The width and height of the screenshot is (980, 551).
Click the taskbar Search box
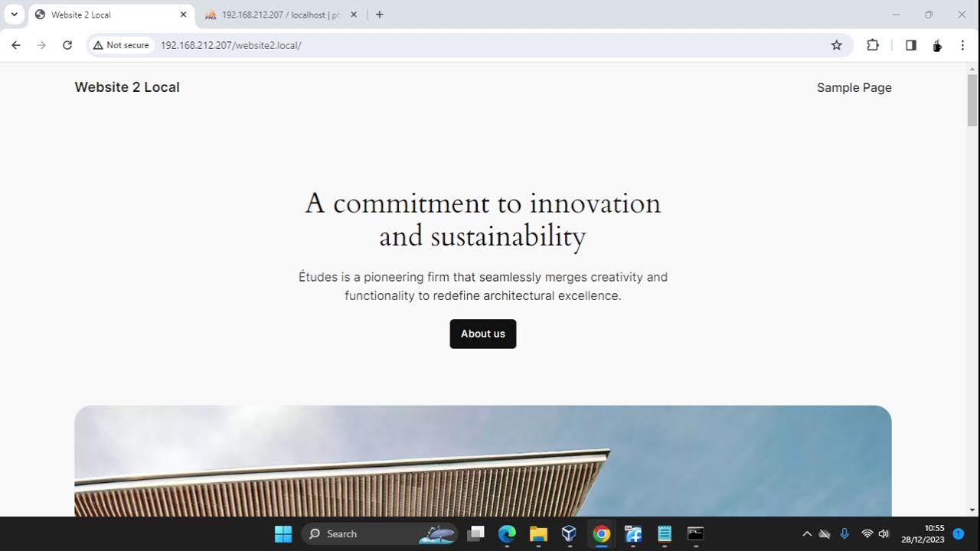380,533
